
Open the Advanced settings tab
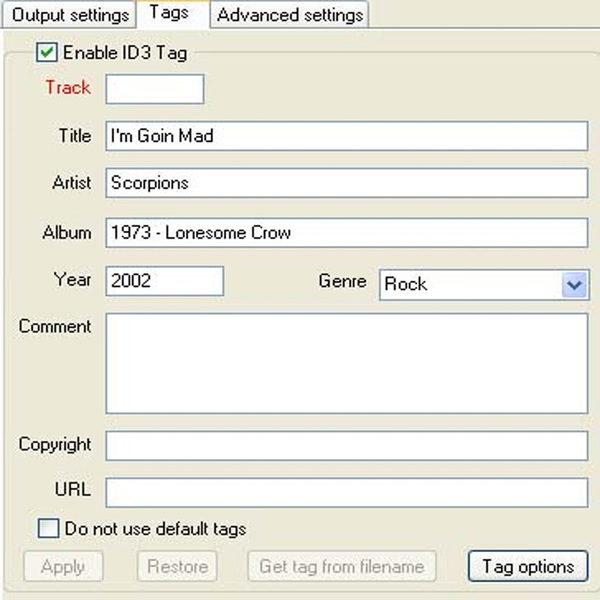pyautogui.click(x=290, y=15)
